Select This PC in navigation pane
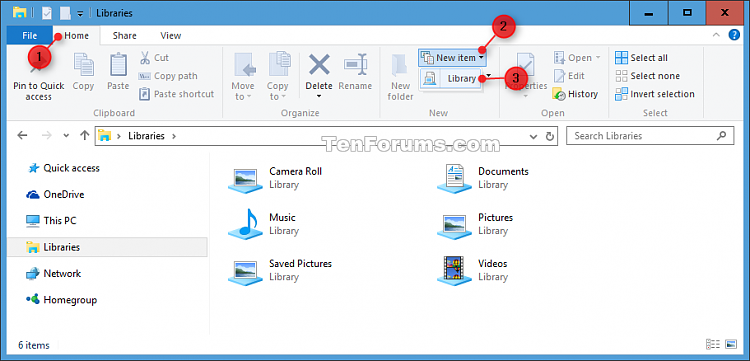750x361 pixels. coord(51,220)
